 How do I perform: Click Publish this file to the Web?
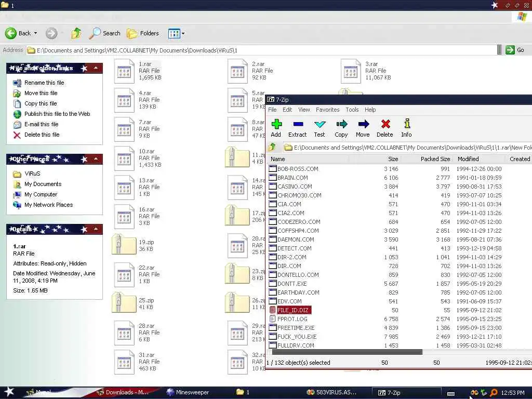point(57,114)
